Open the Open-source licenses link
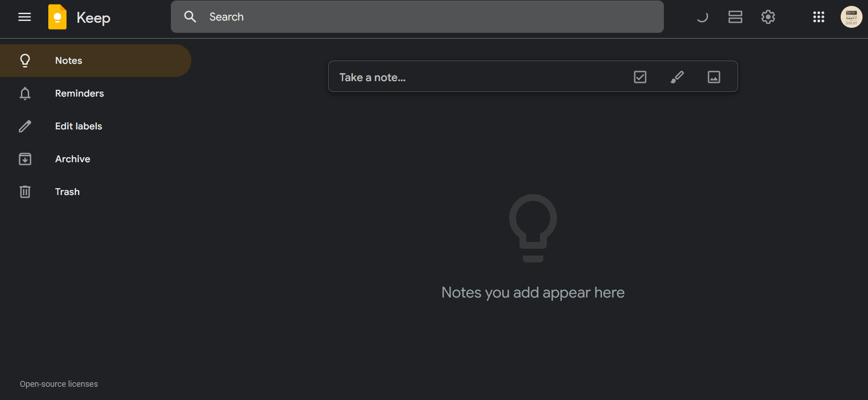The height and width of the screenshot is (400, 868). [59, 384]
